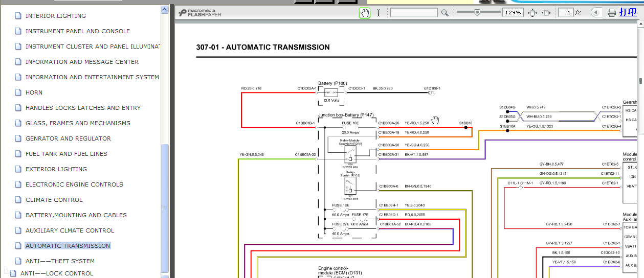Click the sidebar scrollbar thumb
Viewport: 644px width, 278px height.
click(x=164, y=208)
